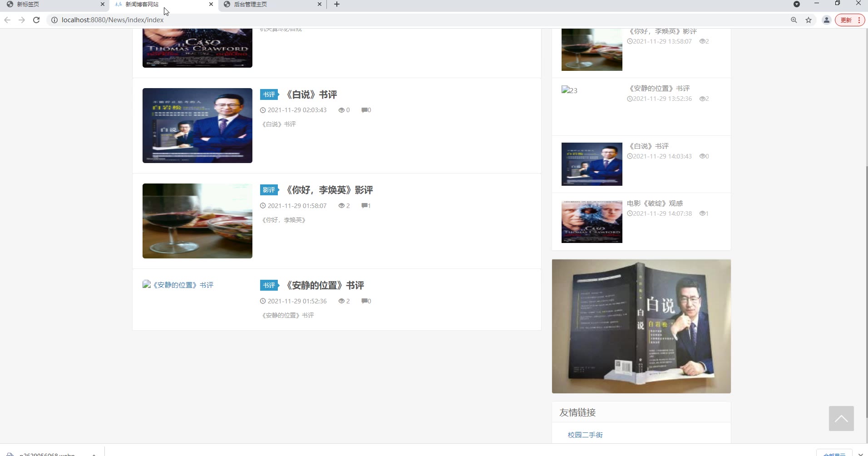Click sidebar clock icon for 电影《破绽》观感

pyautogui.click(x=630, y=213)
